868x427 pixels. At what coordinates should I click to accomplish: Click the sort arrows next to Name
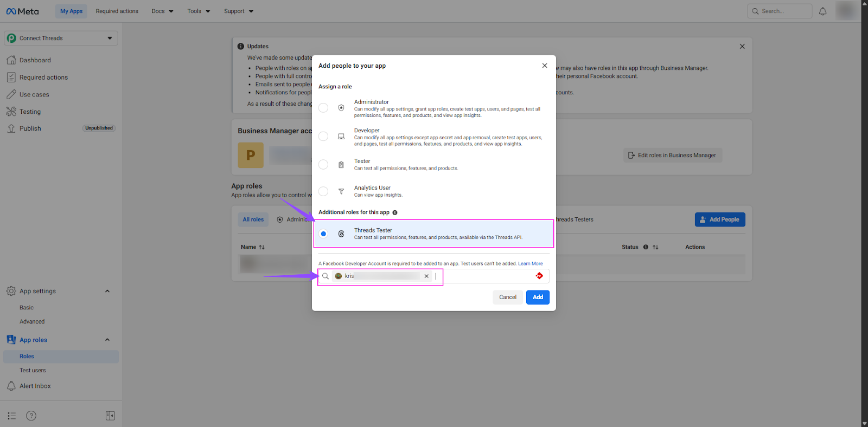(262, 247)
